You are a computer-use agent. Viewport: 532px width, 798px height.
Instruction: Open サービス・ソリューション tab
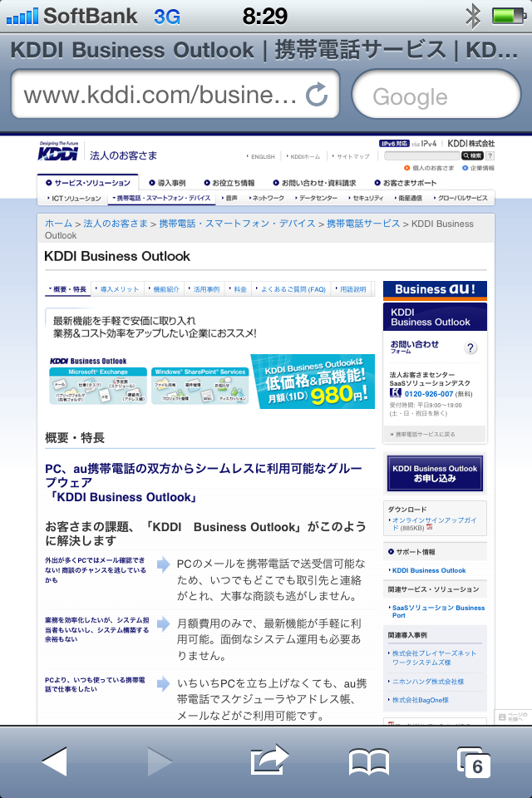88,183
